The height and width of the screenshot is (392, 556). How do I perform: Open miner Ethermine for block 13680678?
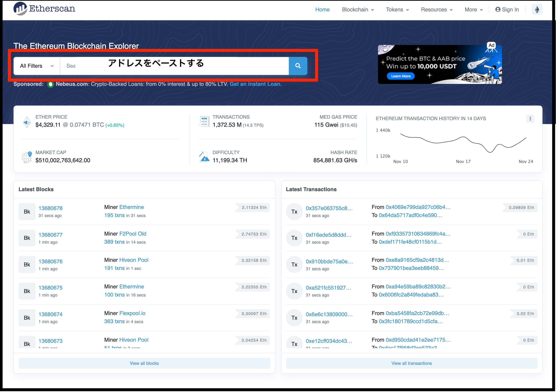pyautogui.click(x=131, y=207)
